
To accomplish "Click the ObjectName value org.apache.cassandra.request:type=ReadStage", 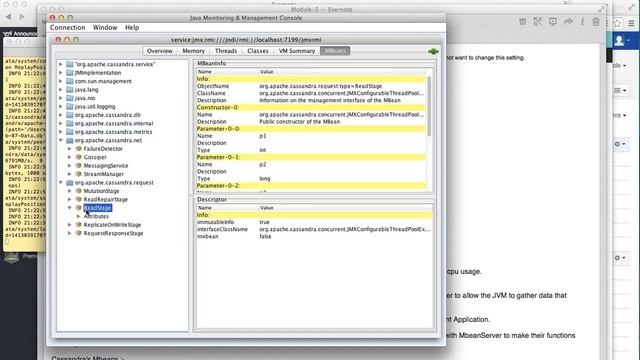I will tap(321, 86).
